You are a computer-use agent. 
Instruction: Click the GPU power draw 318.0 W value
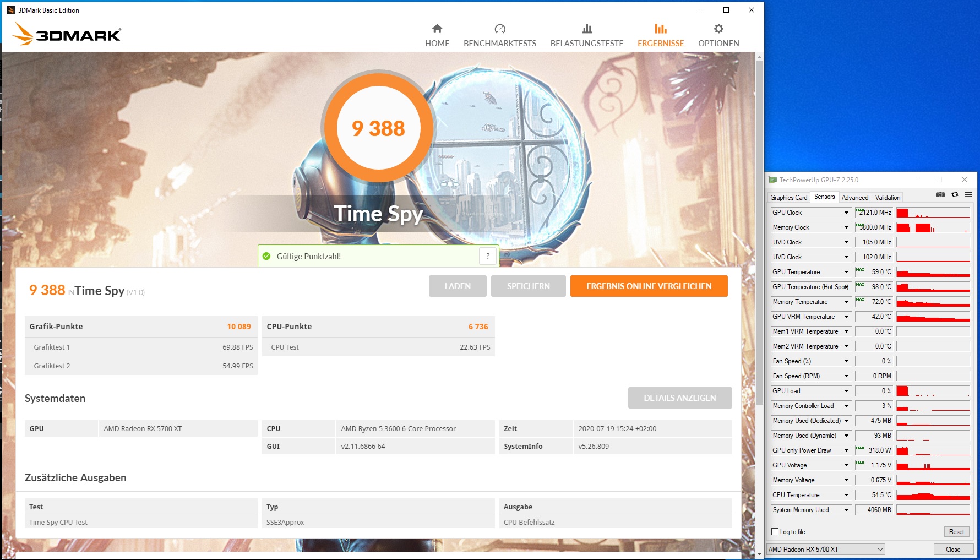pyautogui.click(x=874, y=450)
